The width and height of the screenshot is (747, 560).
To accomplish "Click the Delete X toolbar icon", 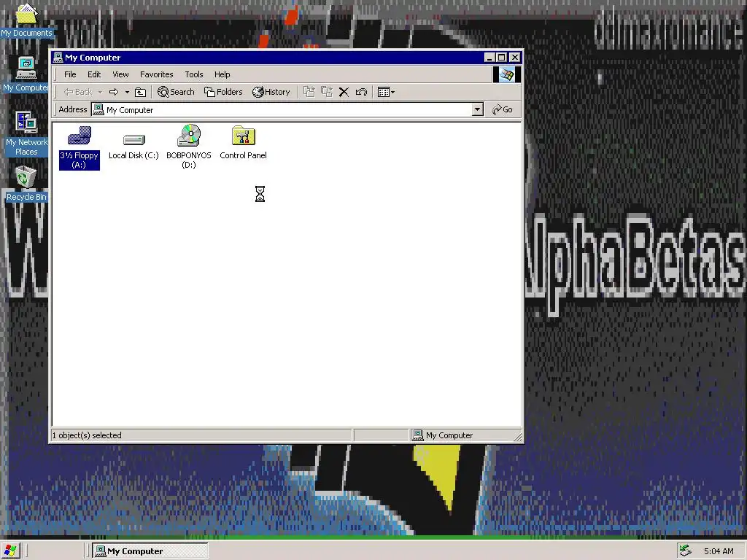I will pyautogui.click(x=344, y=92).
